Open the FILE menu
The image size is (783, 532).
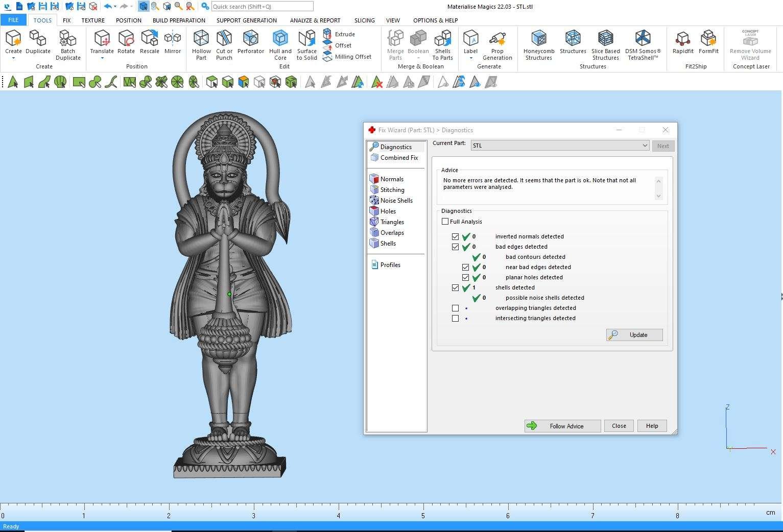(x=13, y=20)
